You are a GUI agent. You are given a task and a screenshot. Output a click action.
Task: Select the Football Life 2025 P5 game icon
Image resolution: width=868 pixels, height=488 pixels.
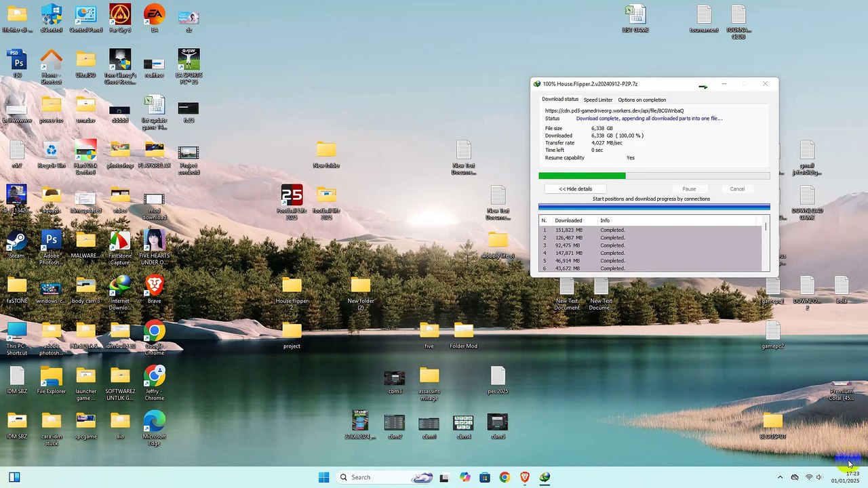(x=292, y=202)
